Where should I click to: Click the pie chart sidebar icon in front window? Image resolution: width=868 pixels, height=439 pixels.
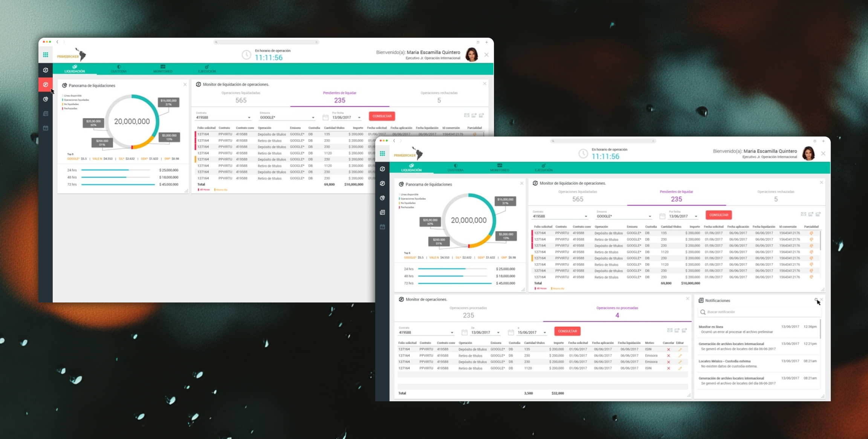point(382,198)
